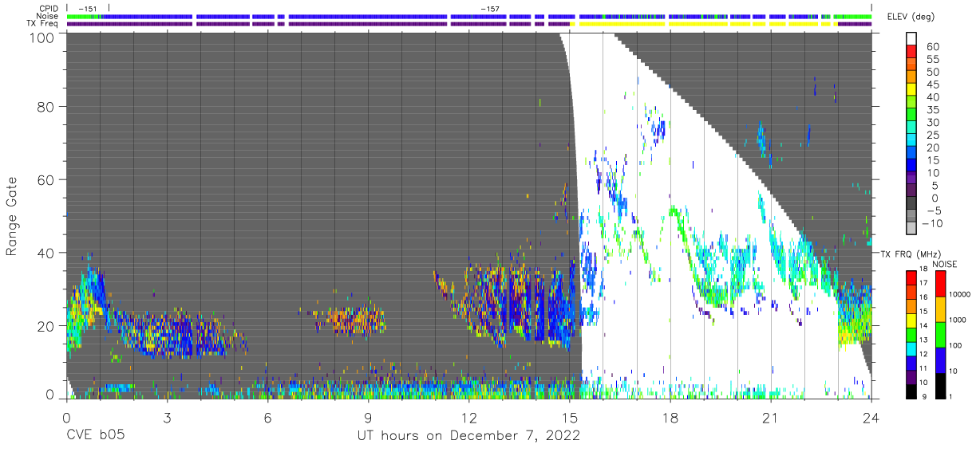Click the 'NOISE' legend title

[x=945, y=264]
